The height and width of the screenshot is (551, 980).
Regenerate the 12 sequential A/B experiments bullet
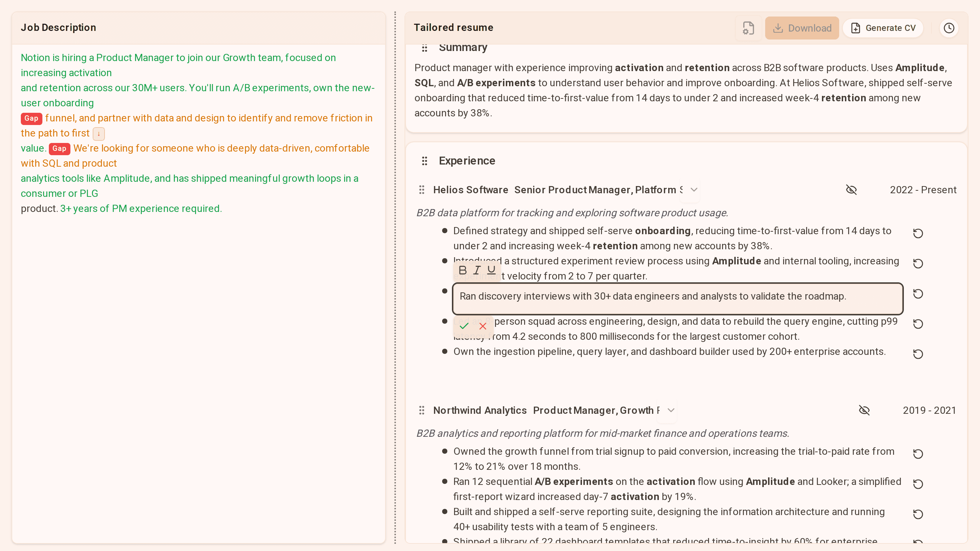tap(918, 484)
